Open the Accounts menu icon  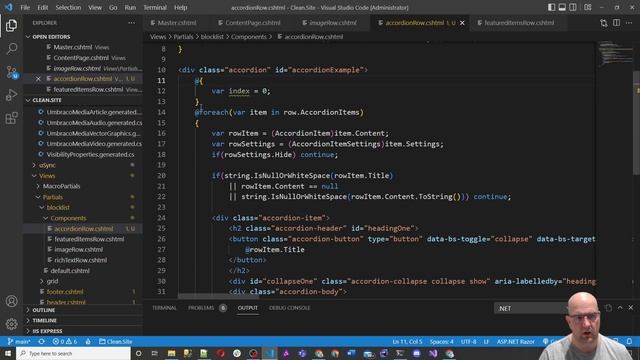coord(11,301)
